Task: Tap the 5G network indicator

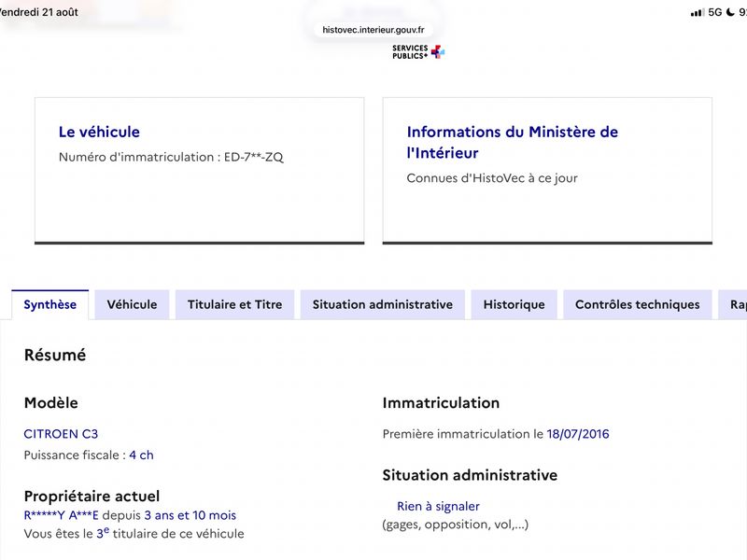Action: coord(714,12)
